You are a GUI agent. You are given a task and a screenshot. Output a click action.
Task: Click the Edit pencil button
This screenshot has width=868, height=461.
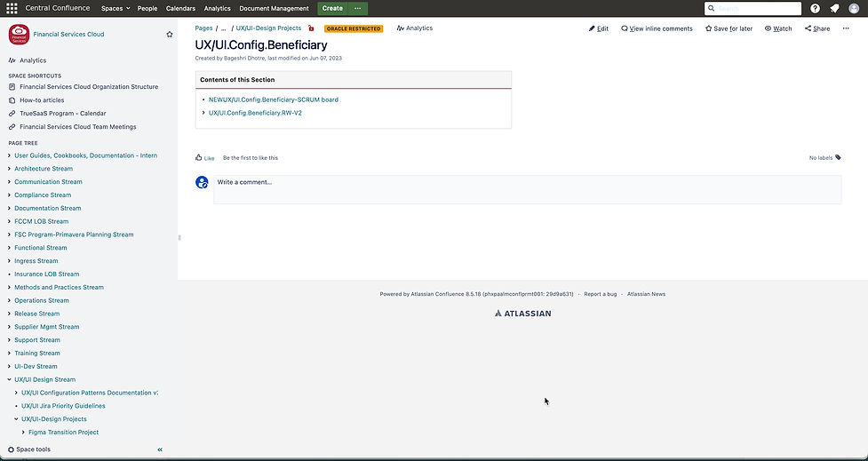tap(599, 28)
